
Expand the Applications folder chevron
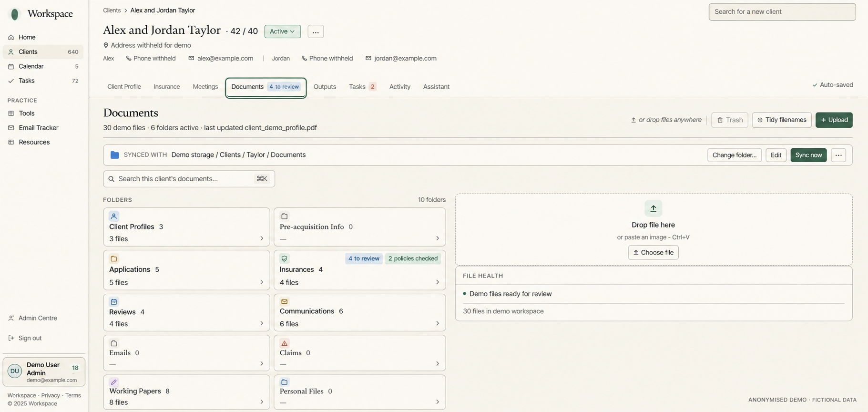coord(262,282)
